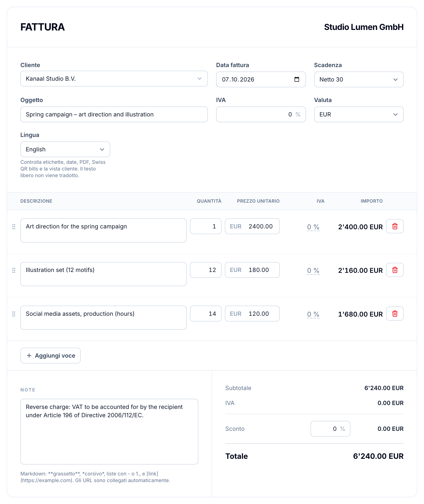Click the amount 2'160.00 EUR

(360, 271)
